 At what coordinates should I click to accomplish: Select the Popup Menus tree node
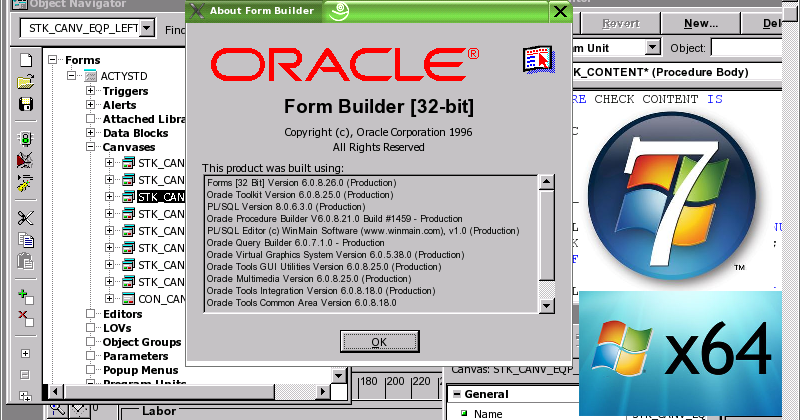pyautogui.click(x=140, y=370)
